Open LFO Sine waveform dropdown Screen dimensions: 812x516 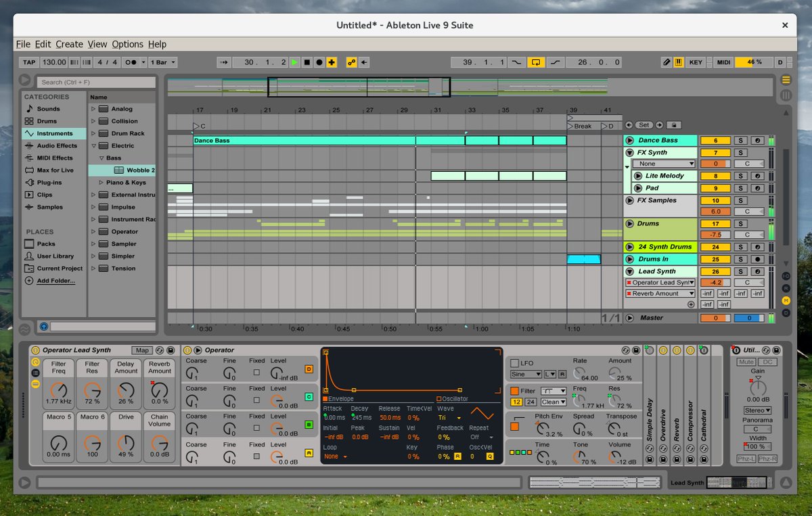click(x=526, y=374)
